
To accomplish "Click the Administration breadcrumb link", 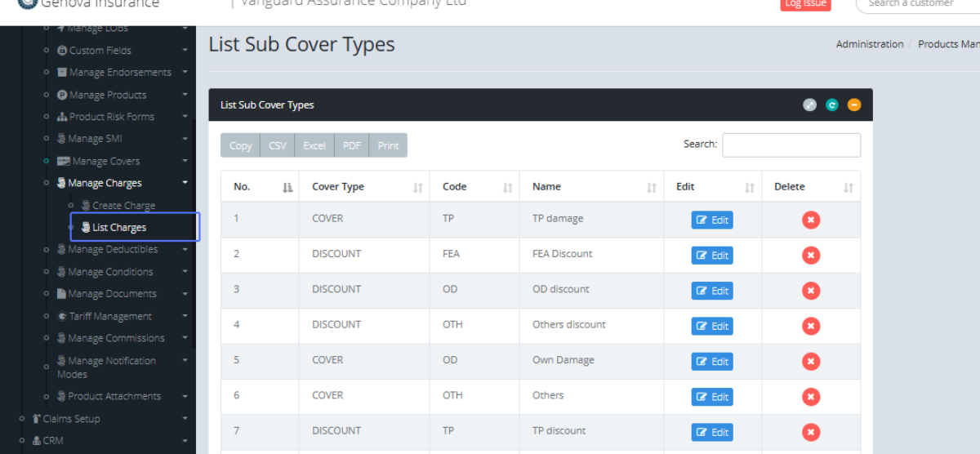I will pyautogui.click(x=869, y=44).
